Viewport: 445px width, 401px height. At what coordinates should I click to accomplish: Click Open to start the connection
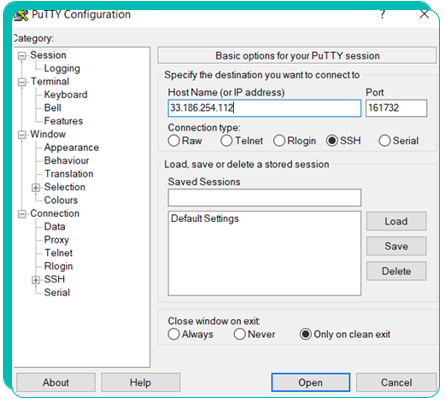pyautogui.click(x=310, y=382)
